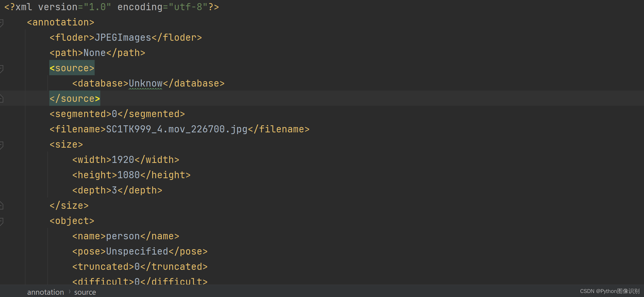644x297 pixels.
Task: Click the xml version declaration line
Action: (112, 7)
